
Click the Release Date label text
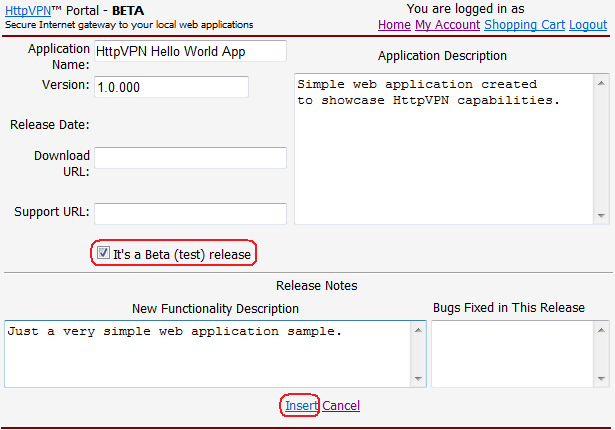[50, 124]
